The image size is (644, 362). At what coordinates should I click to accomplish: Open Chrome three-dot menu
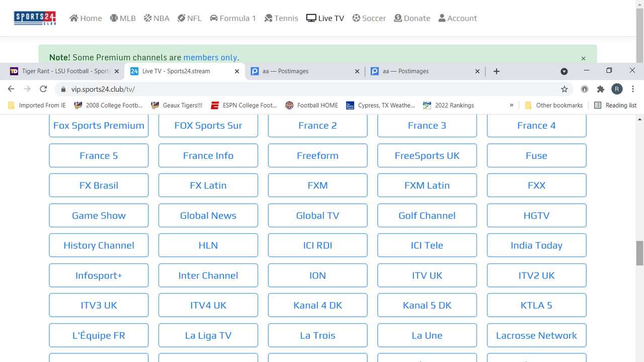coord(633,89)
